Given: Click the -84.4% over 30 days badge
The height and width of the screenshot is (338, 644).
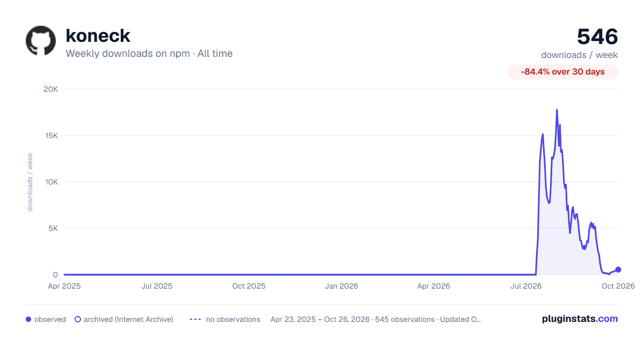Looking at the screenshot, I should coord(563,72).
